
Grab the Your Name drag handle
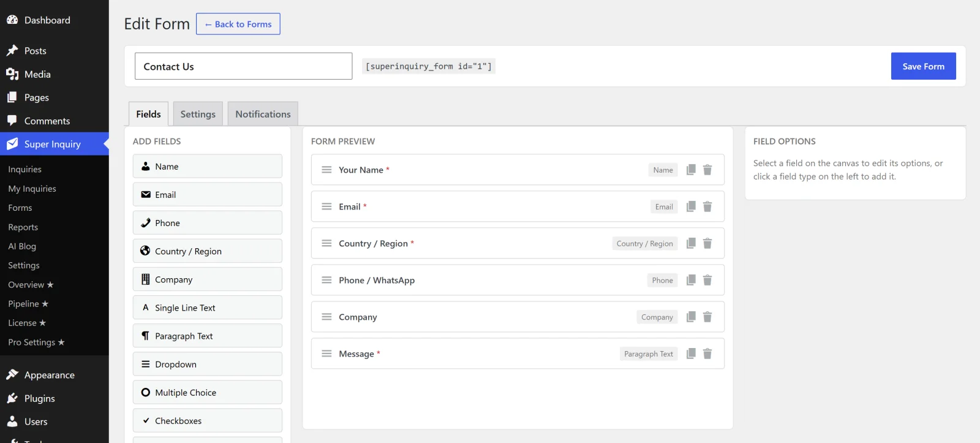(x=326, y=170)
